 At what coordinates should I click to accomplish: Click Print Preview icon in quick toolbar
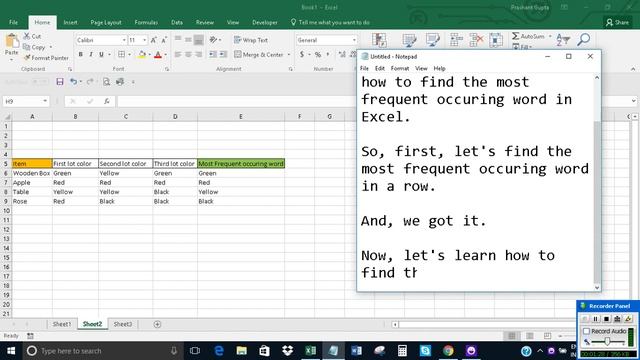106,82
